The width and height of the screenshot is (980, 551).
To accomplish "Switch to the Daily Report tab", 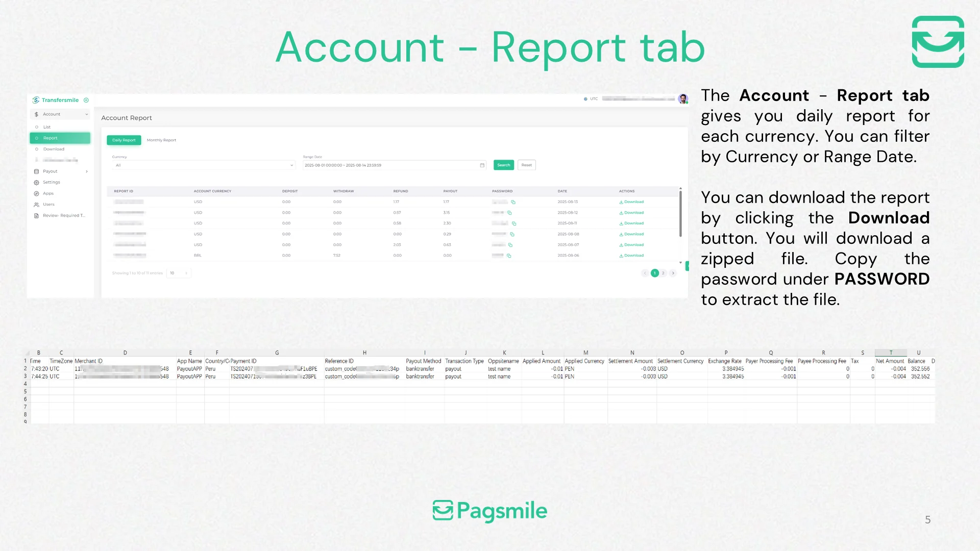I will click(124, 140).
